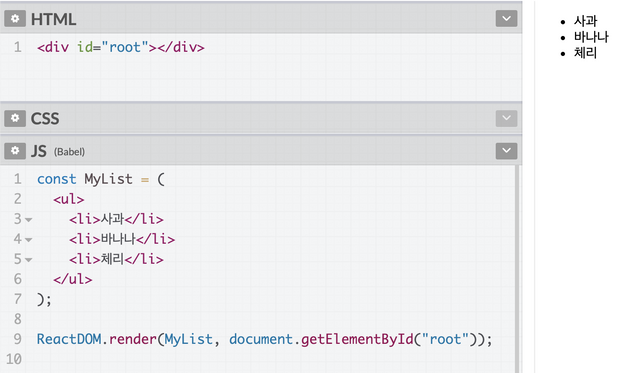Open JS editor settings gear

(15, 151)
